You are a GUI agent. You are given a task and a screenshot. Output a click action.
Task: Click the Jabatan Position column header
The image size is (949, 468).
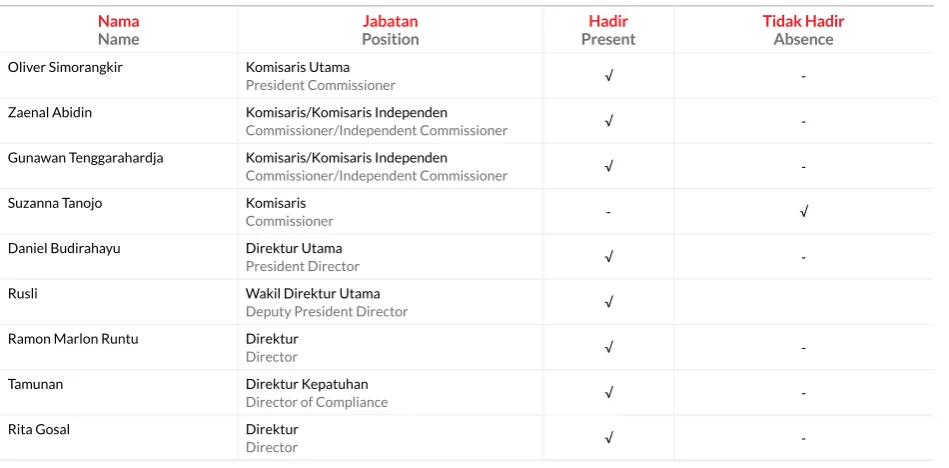click(x=390, y=30)
